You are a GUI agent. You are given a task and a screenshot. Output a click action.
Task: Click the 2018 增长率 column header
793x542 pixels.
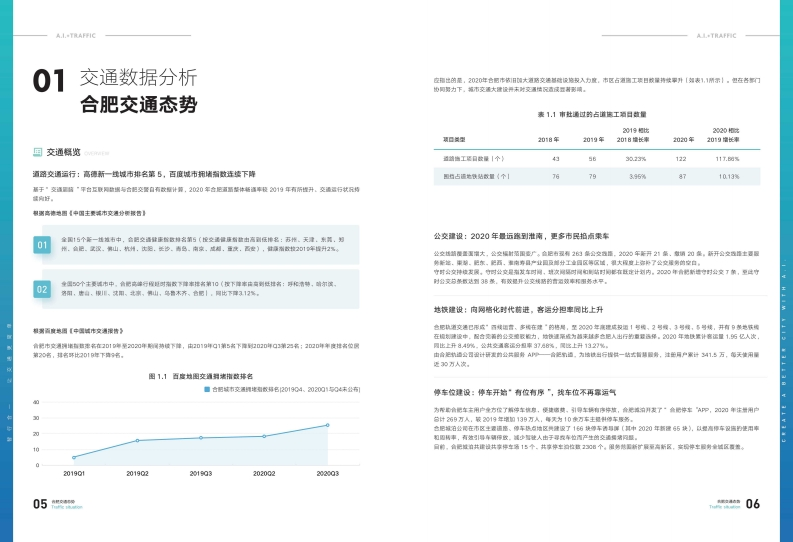(x=633, y=135)
